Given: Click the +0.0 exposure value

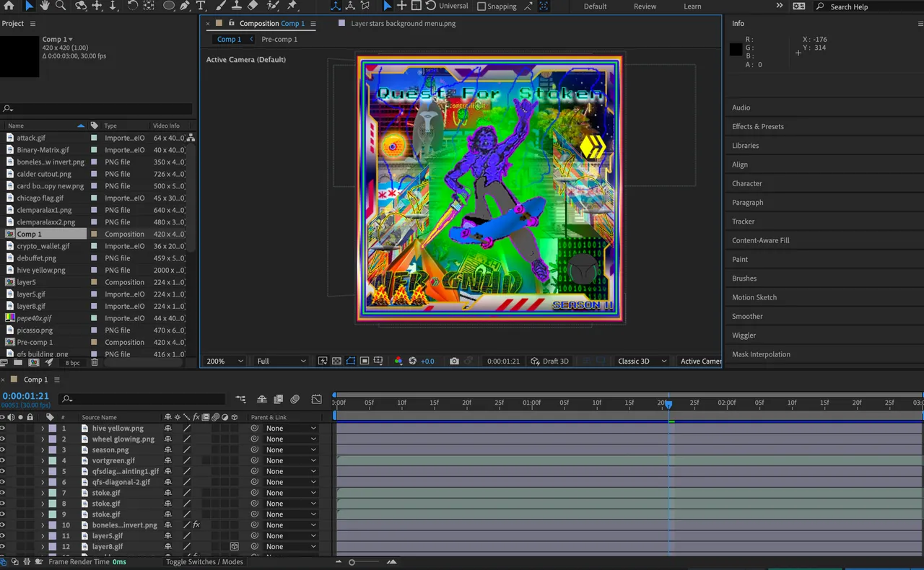Looking at the screenshot, I should (427, 361).
